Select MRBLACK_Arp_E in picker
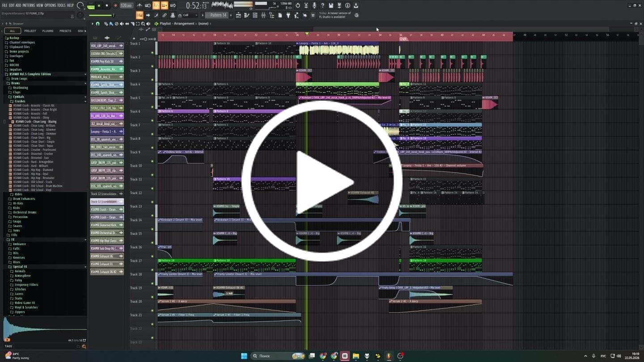This screenshot has width=644, height=362. coord(107,77)
